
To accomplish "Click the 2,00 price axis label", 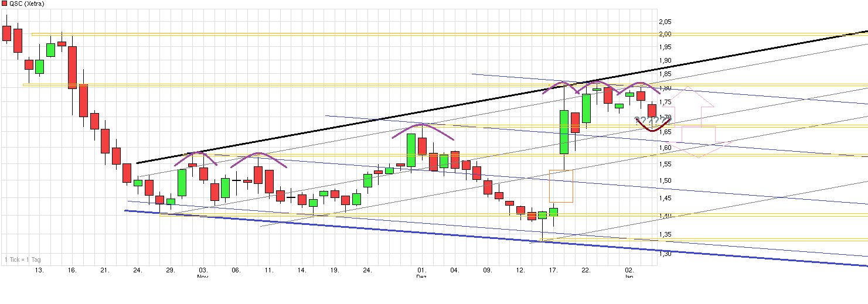I will 666,34.
